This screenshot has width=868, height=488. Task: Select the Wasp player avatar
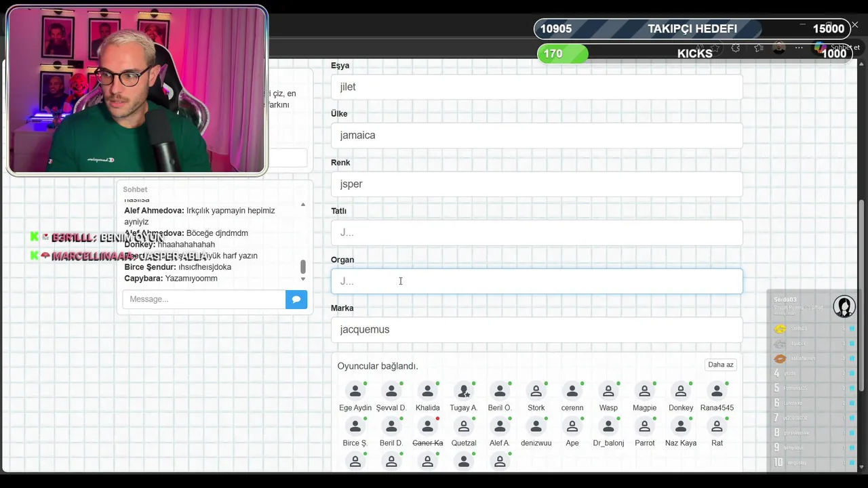608,390
